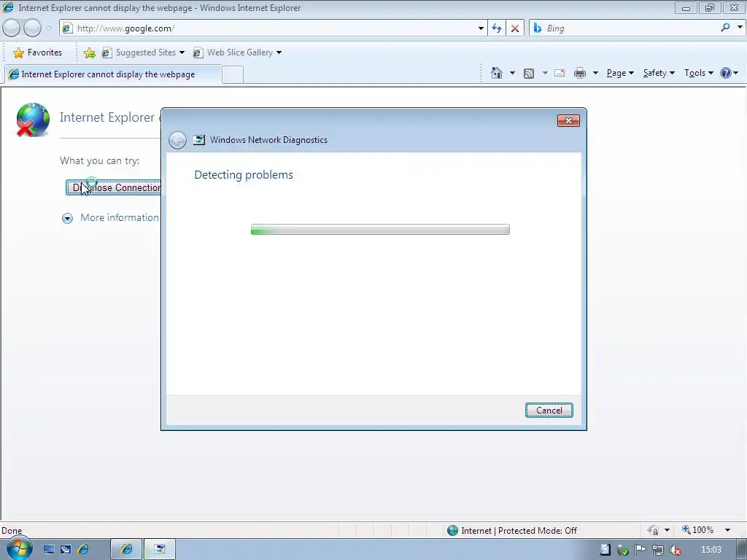This screenshot has height=560, width=747.
Task: Click the Refresh button next to address bar
Action: (x=497, y=28)
